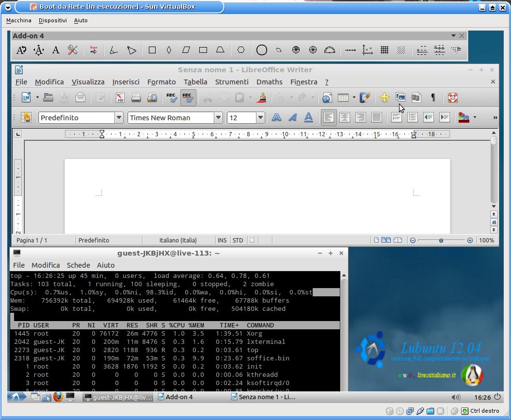Open the paragraph style Predefinito dropdown
Image resolution: width=511 pixels, height=420 pixels.
[119, 117]
